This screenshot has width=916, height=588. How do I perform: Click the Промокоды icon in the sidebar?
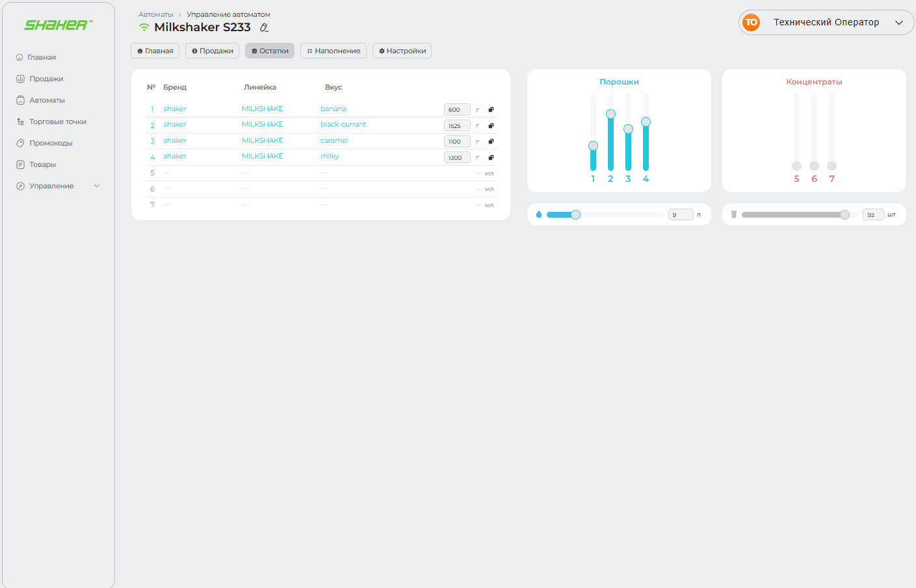coord(20,143)
